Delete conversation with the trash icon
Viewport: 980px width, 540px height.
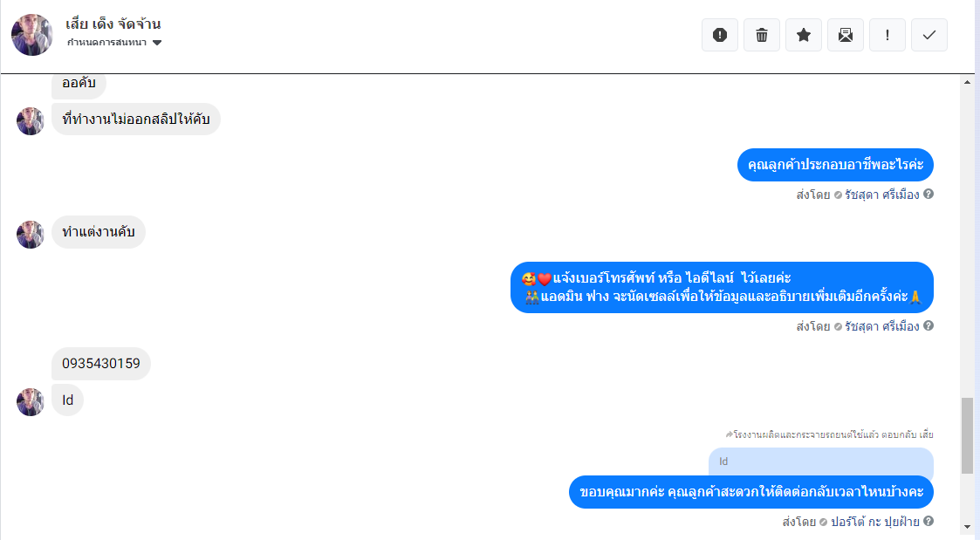761,35
